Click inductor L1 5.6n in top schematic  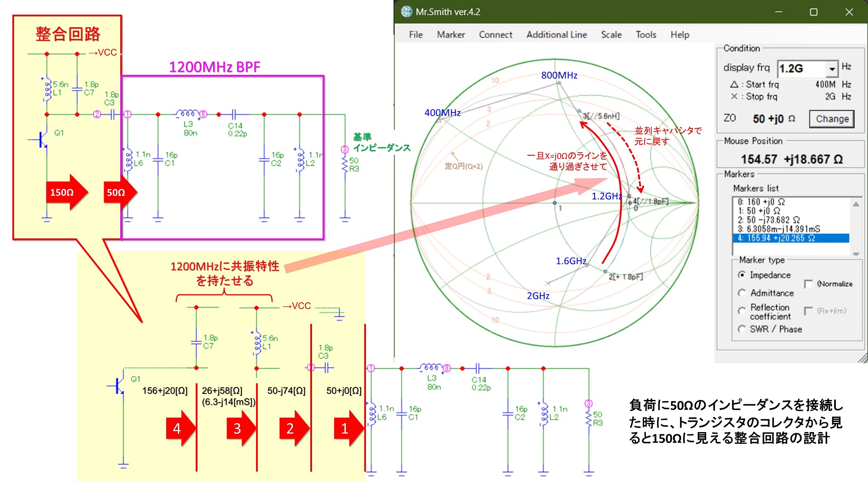click(x=47, y=89)
